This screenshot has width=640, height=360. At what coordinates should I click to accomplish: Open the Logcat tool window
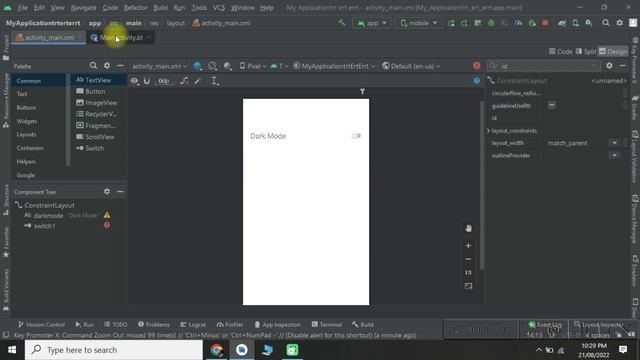(193, 324)
